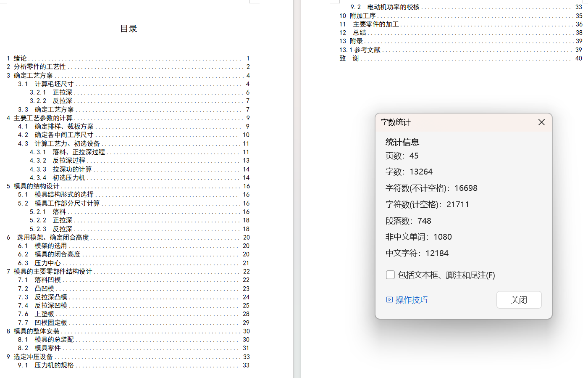The height and width of the screenshot is (378, 588).
Task: Close the 字数统计 dialog with the X
Action: click(541, 122)
